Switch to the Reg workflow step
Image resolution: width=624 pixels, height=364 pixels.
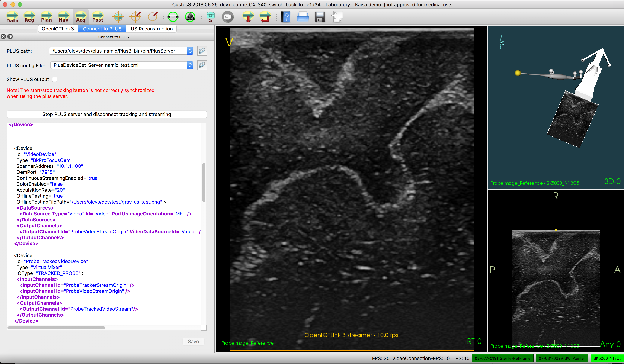point(29,17)
